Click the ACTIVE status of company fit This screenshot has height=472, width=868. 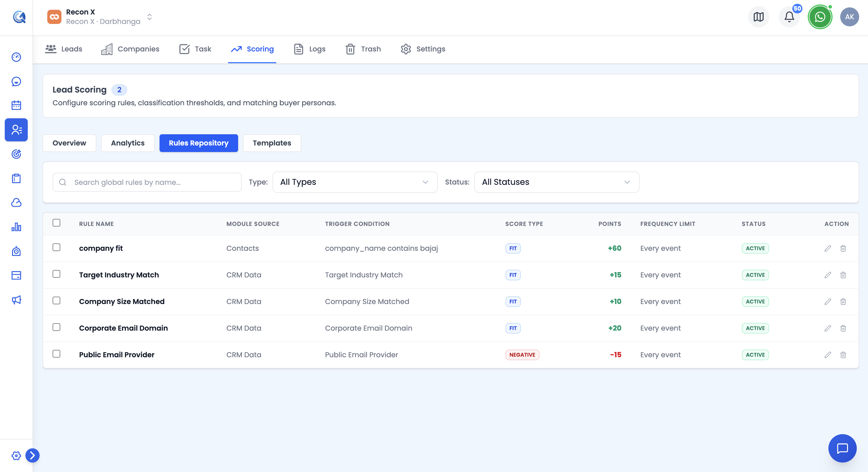[755, 248]
